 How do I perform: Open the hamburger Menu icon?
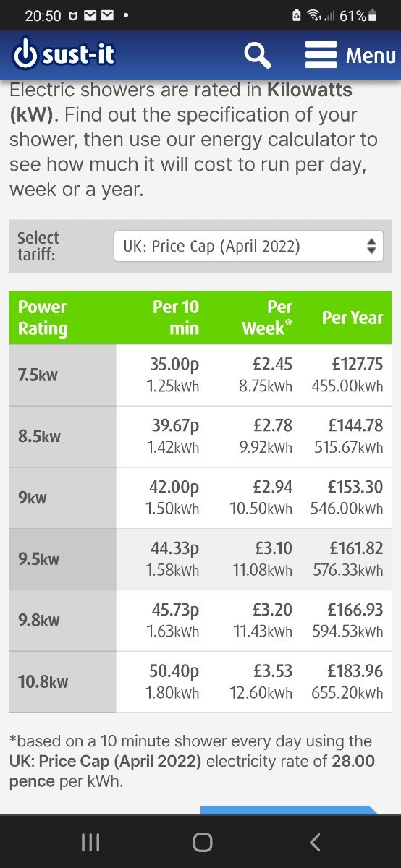(x=321, y=55)
